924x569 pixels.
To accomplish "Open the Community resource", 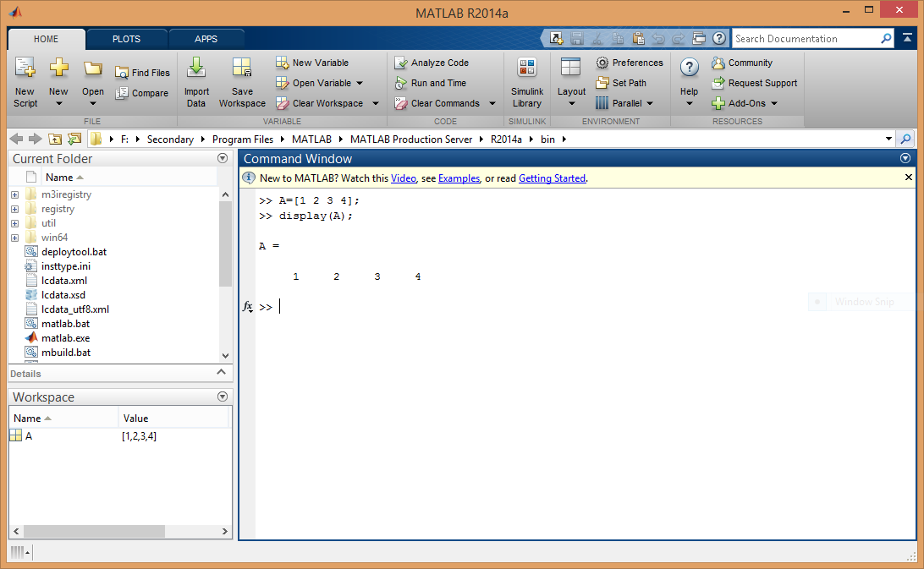I will 742,63.
